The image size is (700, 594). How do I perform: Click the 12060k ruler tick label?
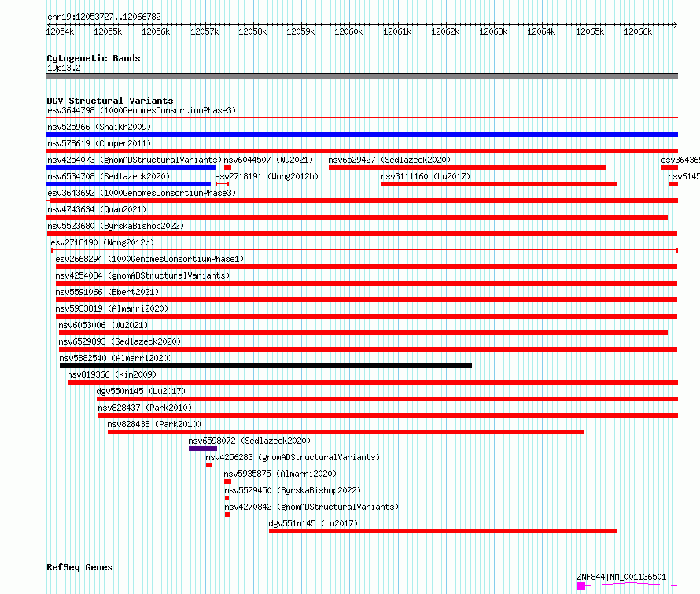pyautogui.click(x=348, y=31)
